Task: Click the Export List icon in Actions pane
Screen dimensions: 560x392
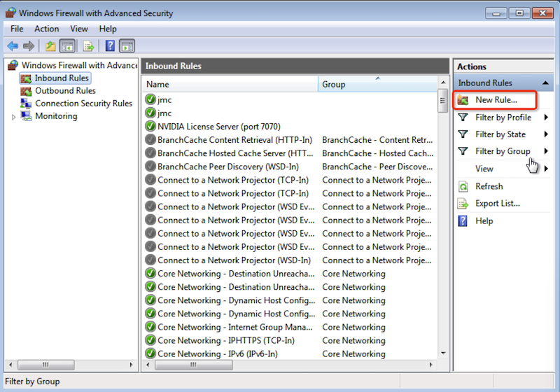Action: click(463, 204)
